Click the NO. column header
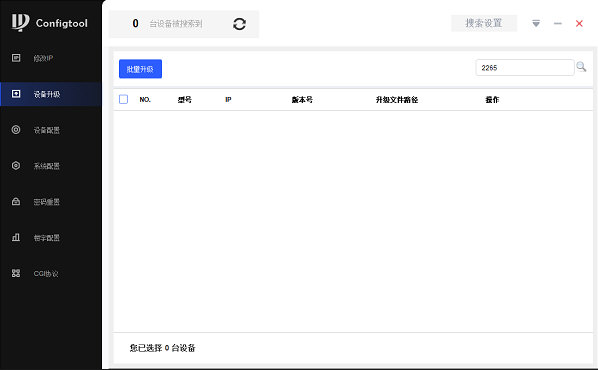 (x=145, y=100)
